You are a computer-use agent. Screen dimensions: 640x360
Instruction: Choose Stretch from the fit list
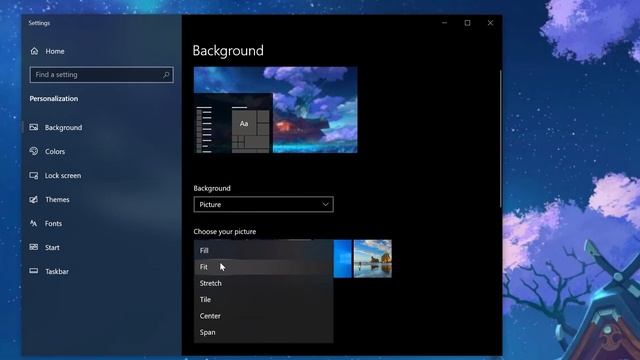(x=263, y=283)
